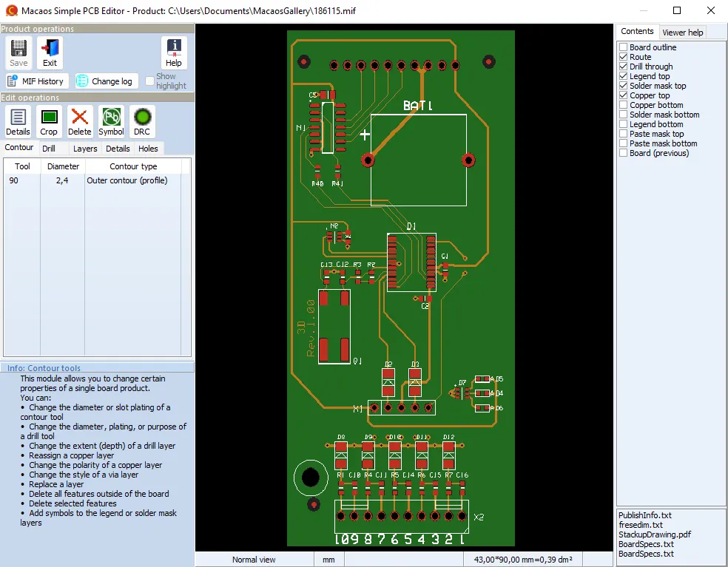Screen dimensions: 728x567
Task: Open the Normal view dropdown
Action: [x=254, y=559]
